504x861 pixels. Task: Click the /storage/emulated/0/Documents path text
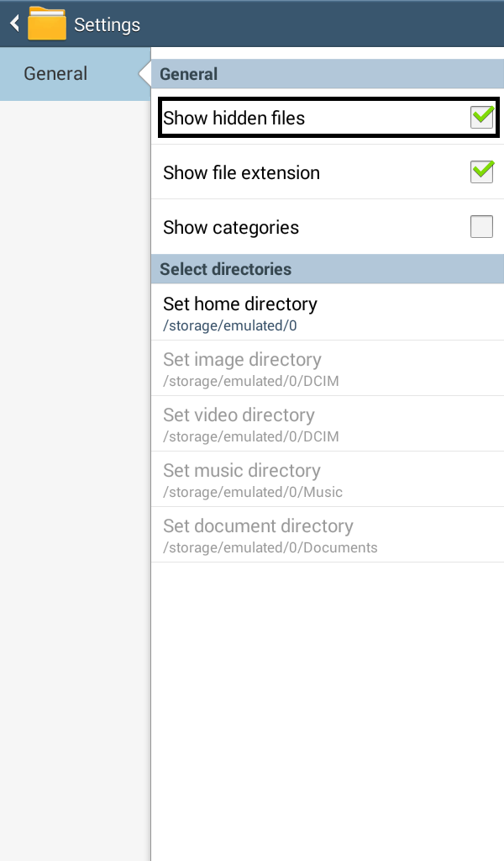[270, 547]
